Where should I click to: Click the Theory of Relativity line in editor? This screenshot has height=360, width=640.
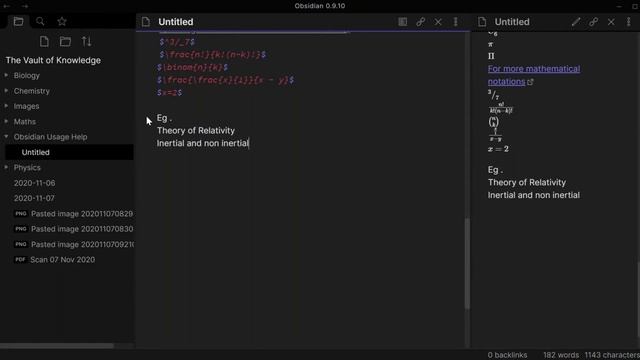(196, 131)
